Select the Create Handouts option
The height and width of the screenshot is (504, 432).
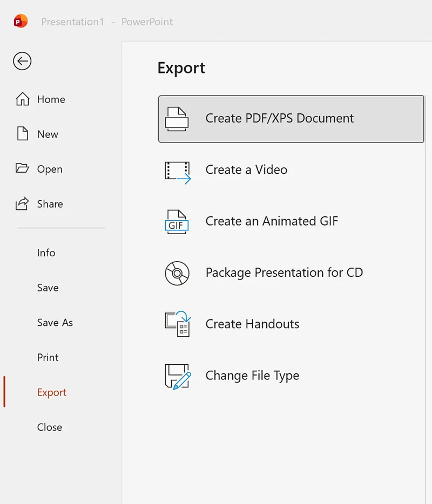coord(252,324)
